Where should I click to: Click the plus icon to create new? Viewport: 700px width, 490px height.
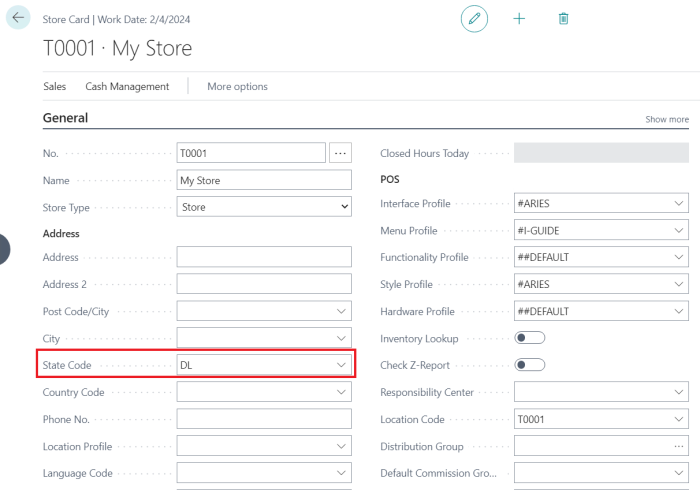pyautogui.click(x=519, y=19)
